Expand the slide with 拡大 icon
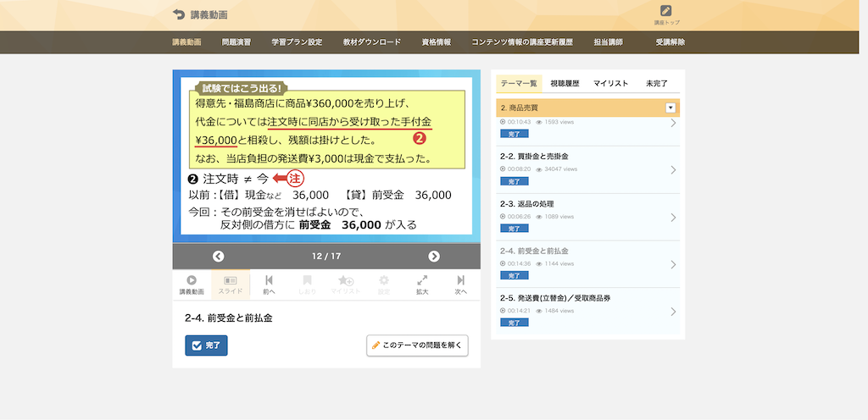The image size is (868, 420). [x=422, y=285]
